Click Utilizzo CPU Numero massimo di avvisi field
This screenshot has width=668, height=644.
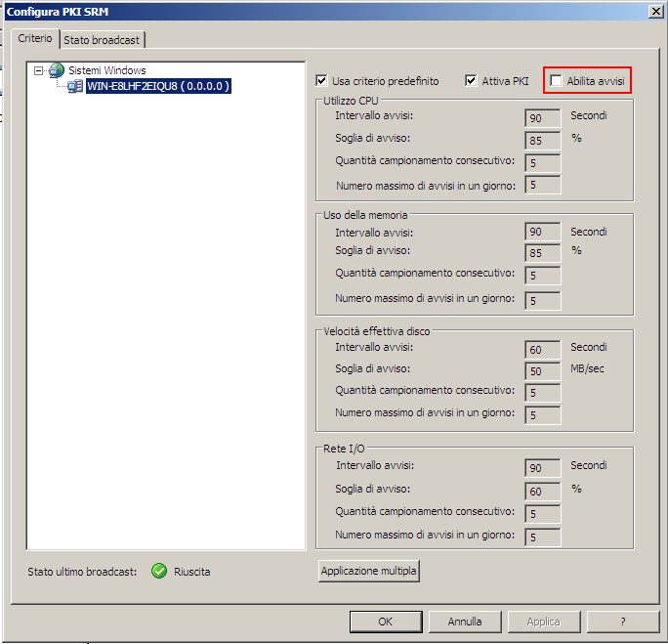pyautogui.click(x=543, y=185)
